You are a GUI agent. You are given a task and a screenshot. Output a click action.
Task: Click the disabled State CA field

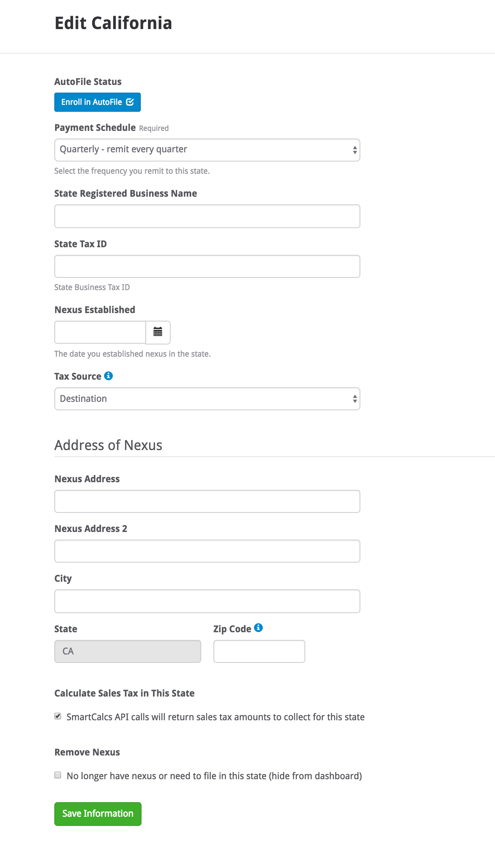[128, 651]
